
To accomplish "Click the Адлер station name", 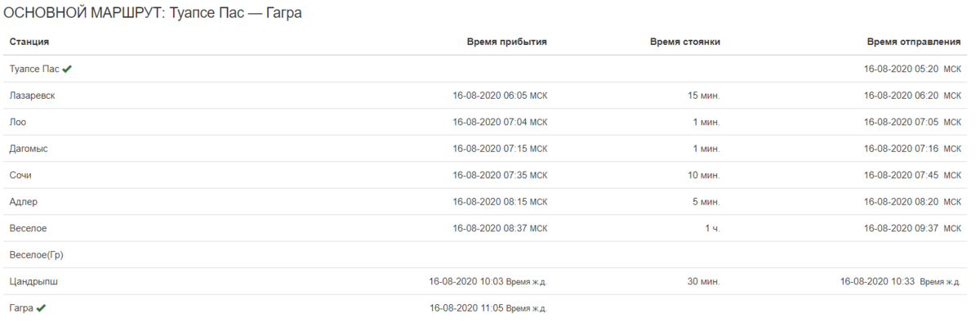I will [24, 202].
